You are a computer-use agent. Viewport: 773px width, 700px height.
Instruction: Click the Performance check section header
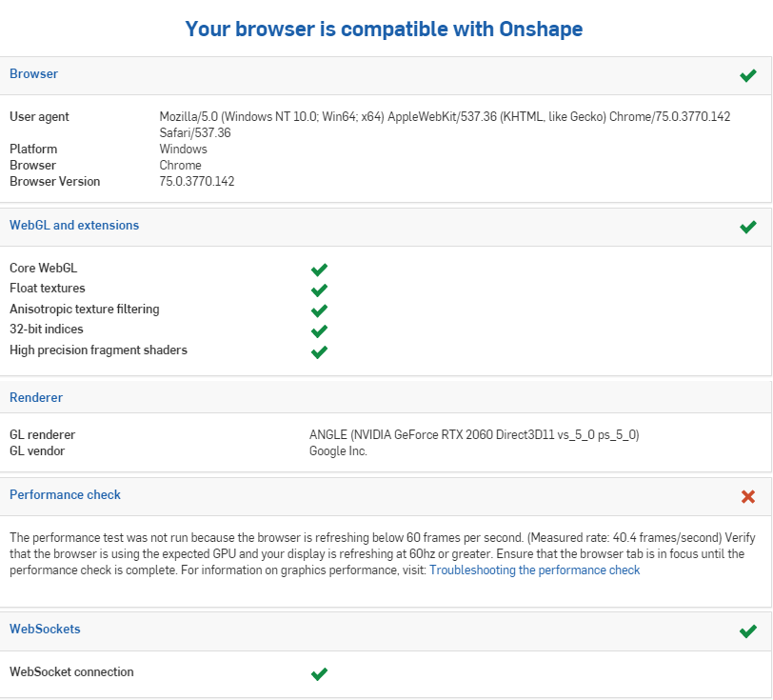65,495
